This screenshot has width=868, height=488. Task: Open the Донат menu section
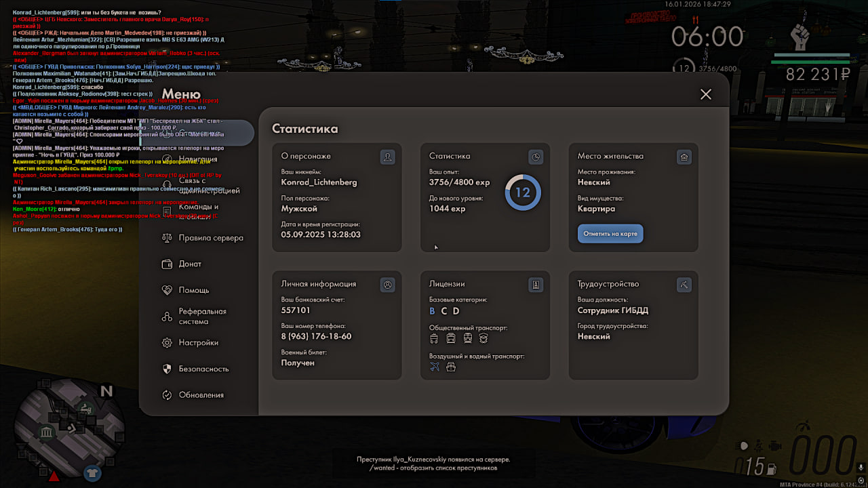pyautogui.click(x=190, y=264)
